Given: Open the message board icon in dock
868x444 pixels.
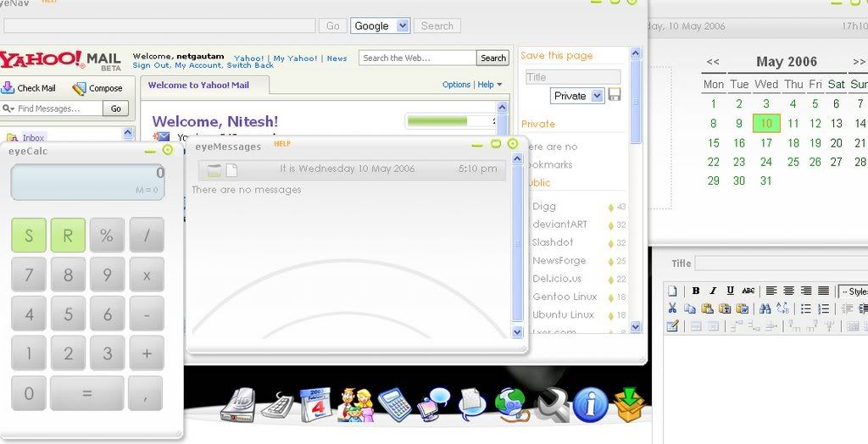Looking at the screenshot, I should click(472, 405).
